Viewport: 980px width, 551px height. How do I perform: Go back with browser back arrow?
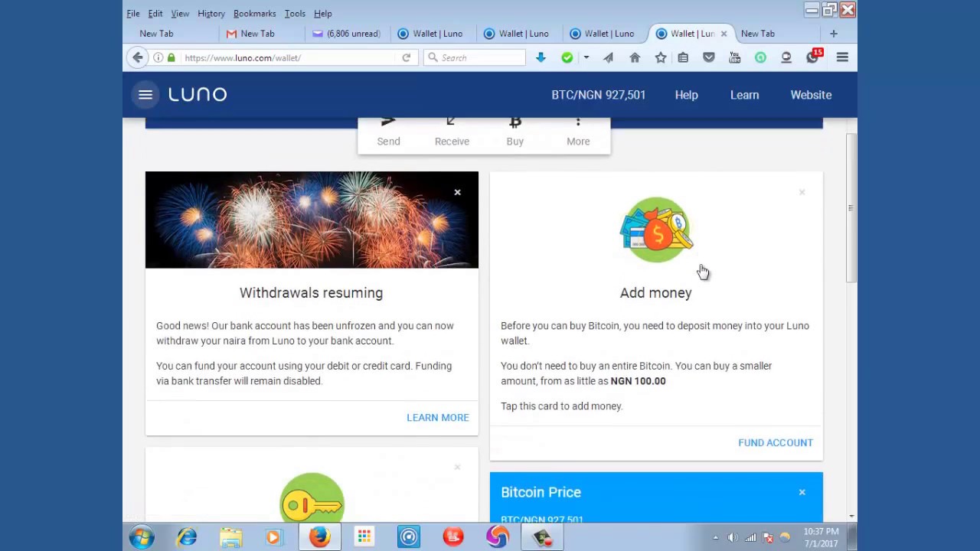[137, 57]
